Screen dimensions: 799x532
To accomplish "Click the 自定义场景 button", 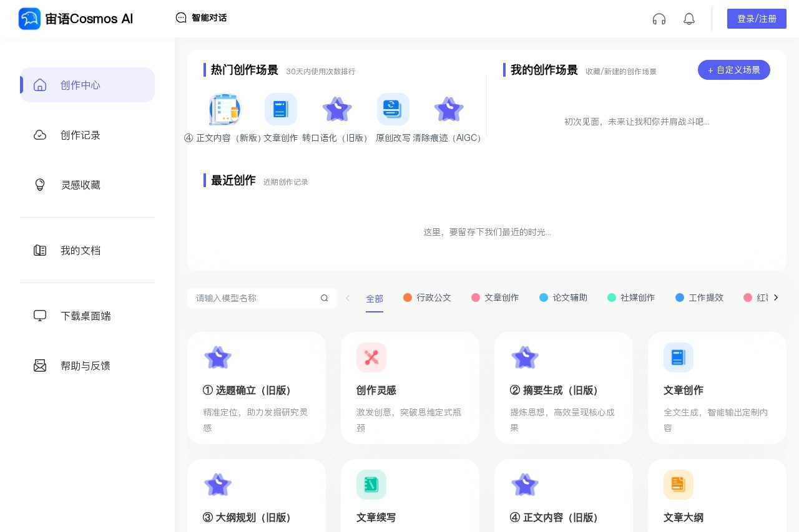I will tap(734, 70).
